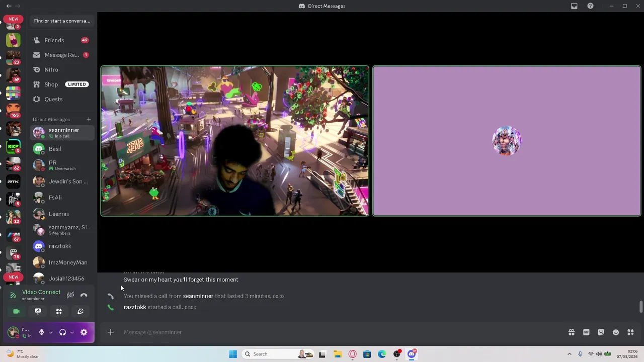
Task: Open User Settings gear
Action: pos(84,332)
